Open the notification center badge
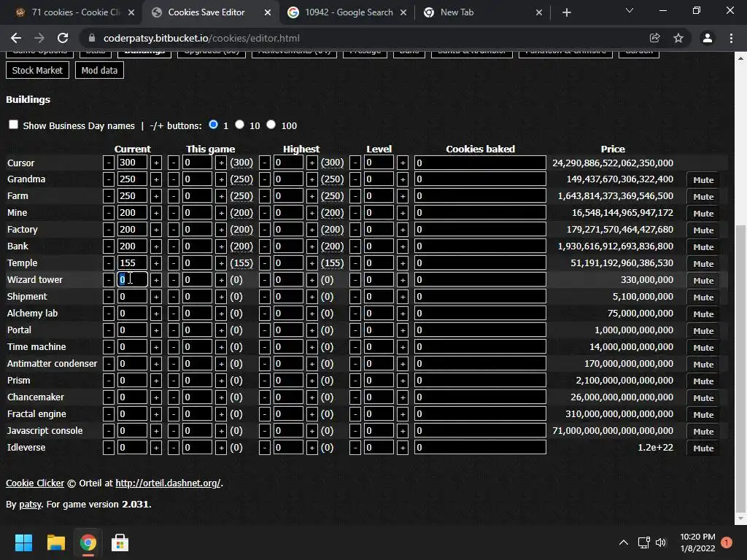747x560 pixels. tap(727, 542)
